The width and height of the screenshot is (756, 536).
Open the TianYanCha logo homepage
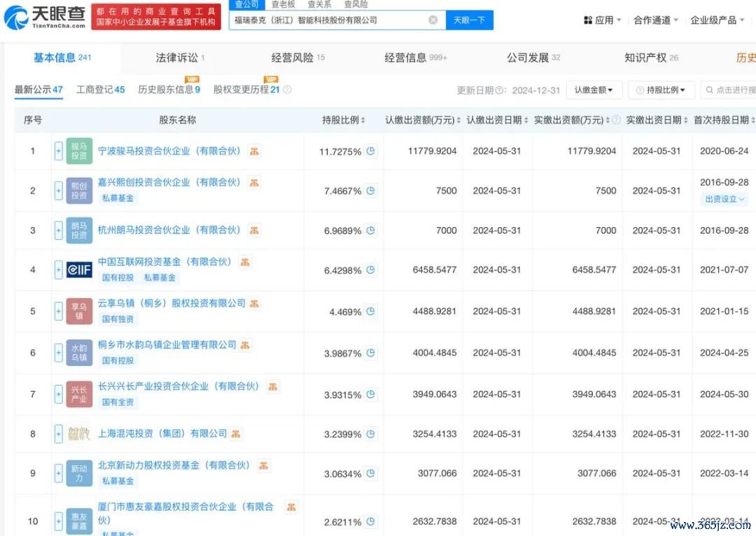(45, 17)
